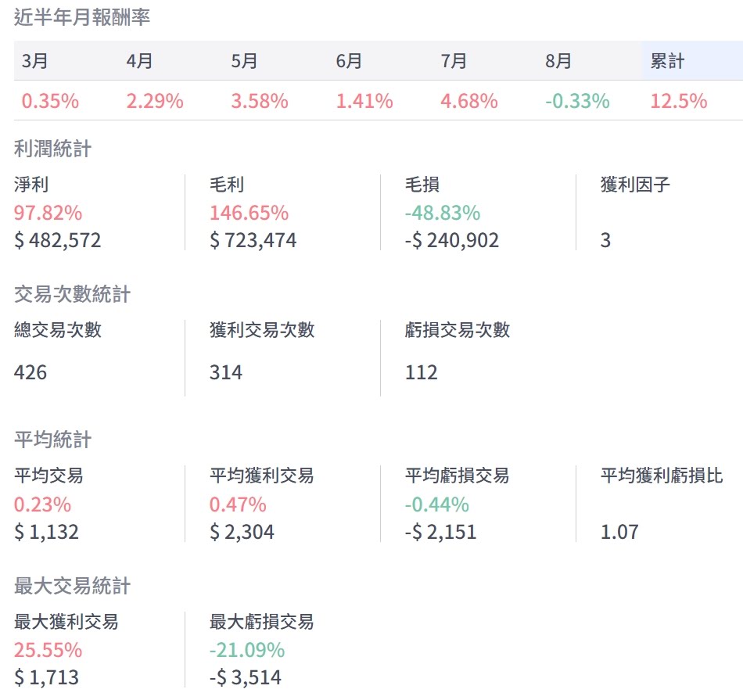
Task: Click the 總交易次數 value 426
Action: pos(31,372)
